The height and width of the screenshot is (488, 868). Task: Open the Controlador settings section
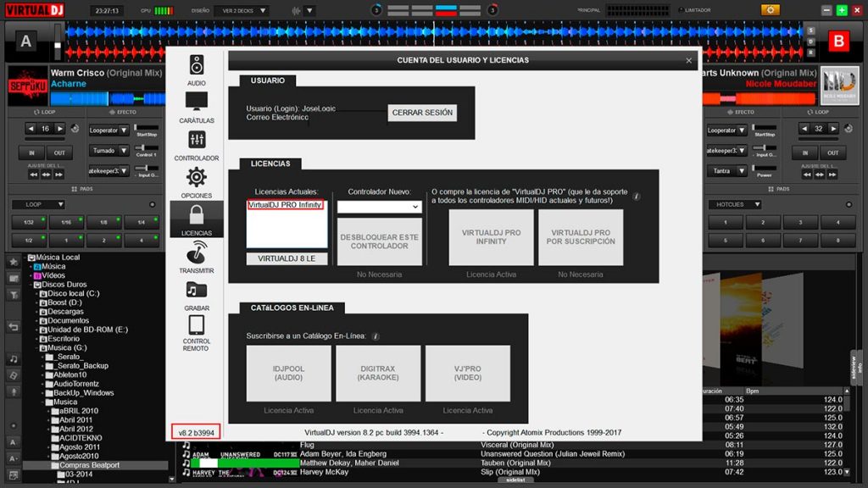pyautogui.click(x=197, y=146)
